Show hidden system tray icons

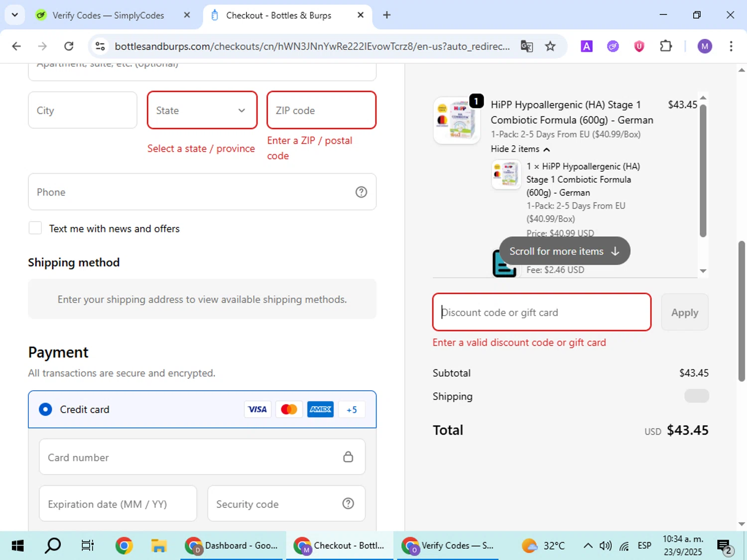click(x=588, y=546)
